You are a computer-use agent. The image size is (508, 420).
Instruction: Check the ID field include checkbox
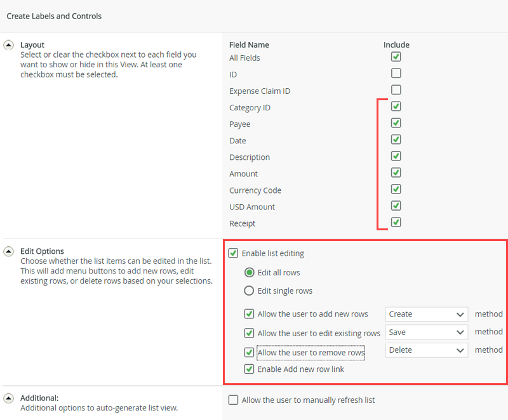[396, 74]
